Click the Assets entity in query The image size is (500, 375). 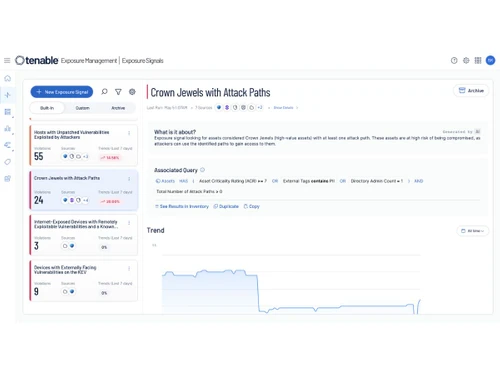click(x=165, y=181)
